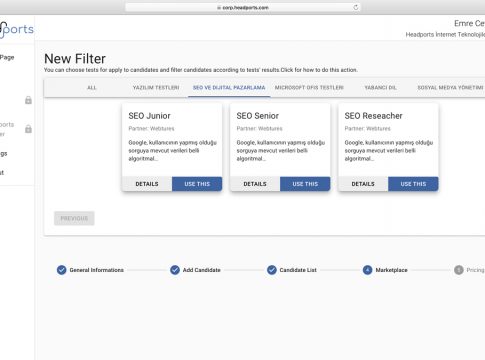
Task: Select the Marketplace step circle
Action: 367,270
